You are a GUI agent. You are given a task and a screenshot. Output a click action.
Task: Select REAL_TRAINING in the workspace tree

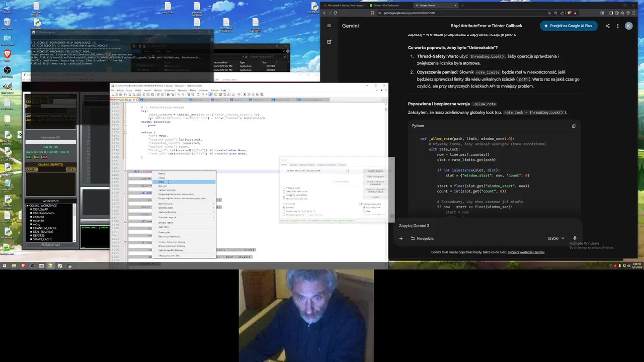point(43,232)
